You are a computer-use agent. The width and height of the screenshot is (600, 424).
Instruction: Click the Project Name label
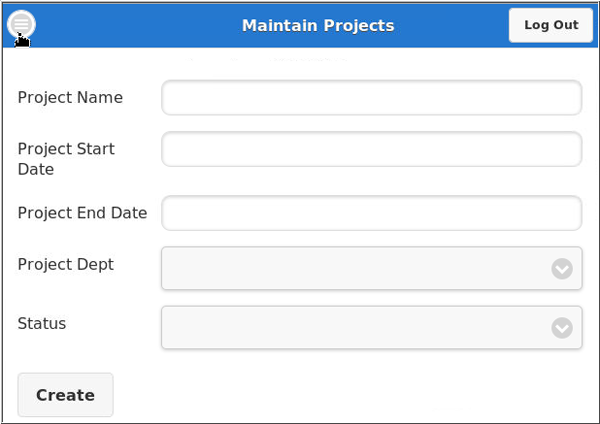tap(70, 98)
